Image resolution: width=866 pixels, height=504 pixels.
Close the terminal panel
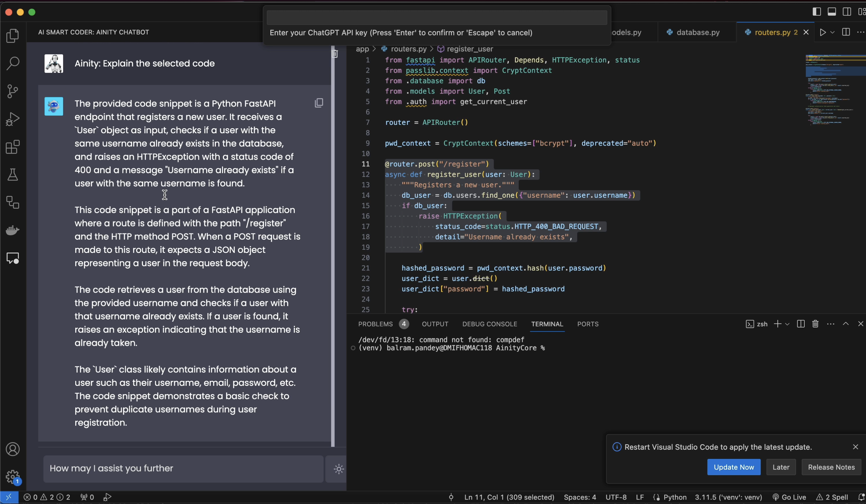(861, 324)
